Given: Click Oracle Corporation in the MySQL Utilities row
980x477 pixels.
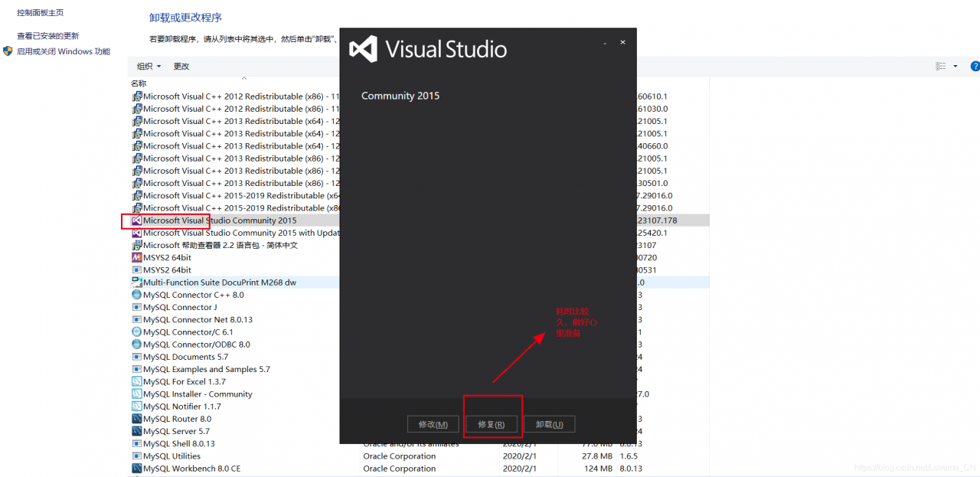Looking at the screenshot, I should [400, 456].
